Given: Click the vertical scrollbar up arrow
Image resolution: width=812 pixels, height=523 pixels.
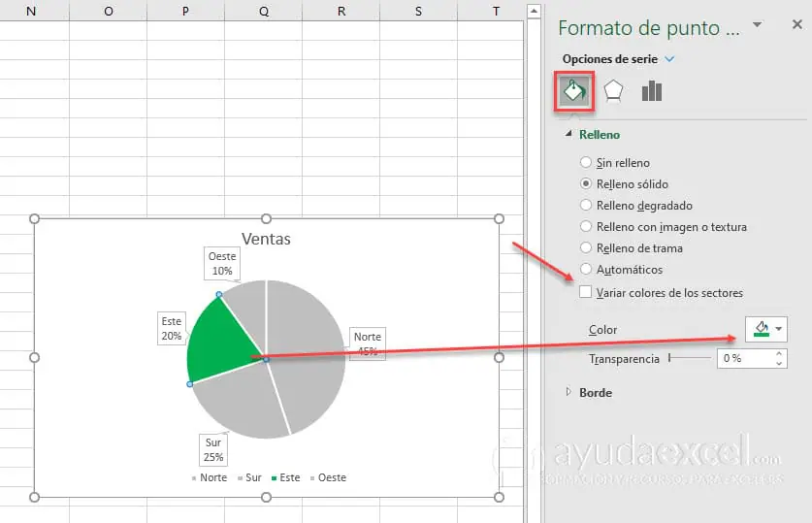Looking at the screenshot, I should pyautogui.click(x=534, y=11).
